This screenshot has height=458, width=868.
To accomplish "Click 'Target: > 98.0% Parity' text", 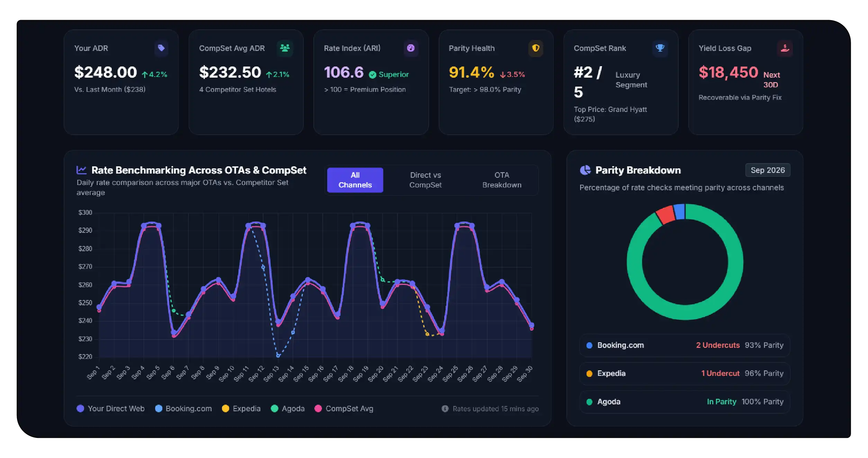I will 485,90.
